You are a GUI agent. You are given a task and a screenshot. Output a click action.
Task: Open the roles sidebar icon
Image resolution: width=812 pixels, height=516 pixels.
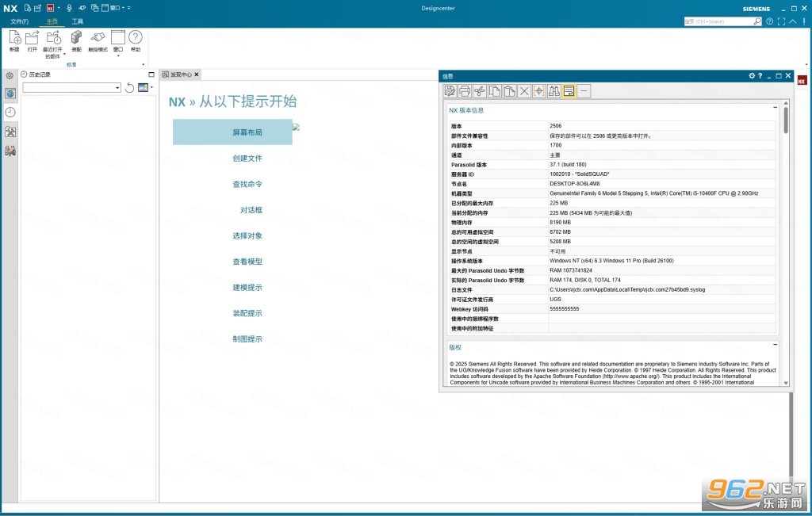(10, 151)
